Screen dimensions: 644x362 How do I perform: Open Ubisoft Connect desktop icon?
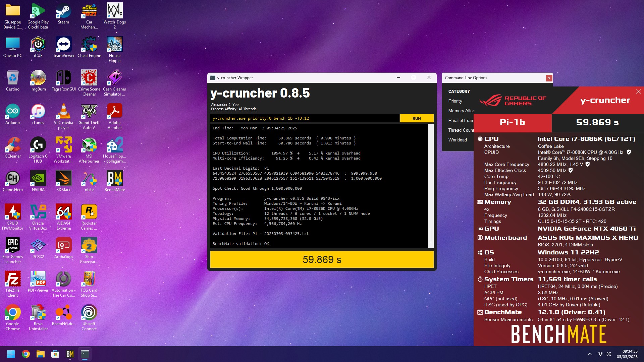point(89,318)
